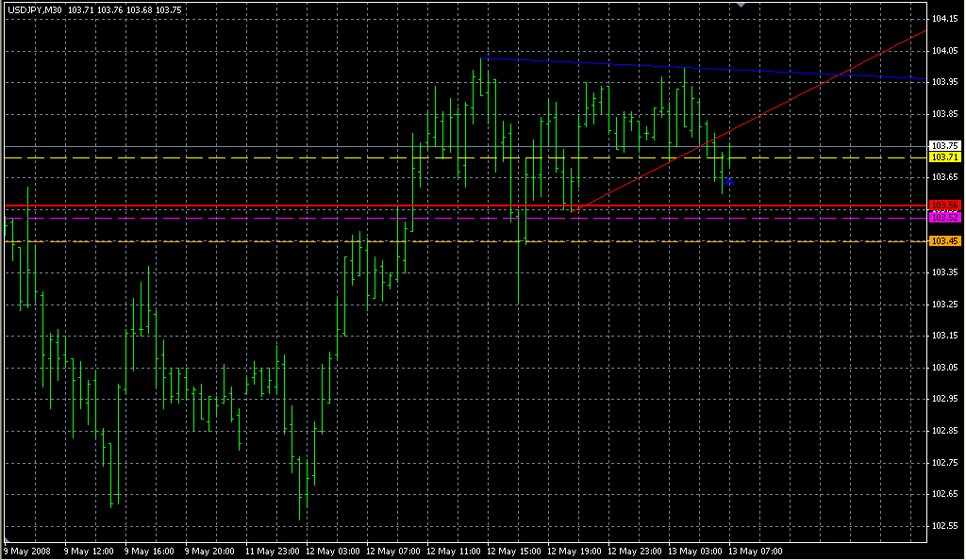Select the white 103.75 current price label
Screen dimensions: 966x560
point(944,146)
